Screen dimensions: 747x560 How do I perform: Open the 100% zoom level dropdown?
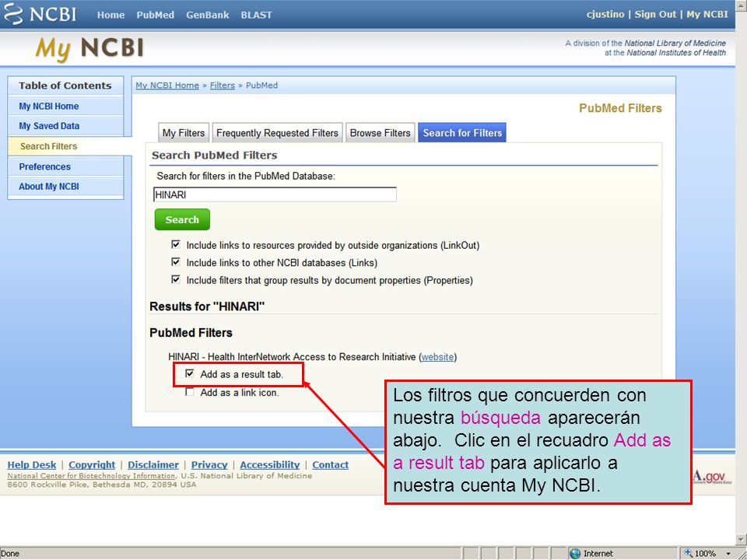tap(728, 553)
